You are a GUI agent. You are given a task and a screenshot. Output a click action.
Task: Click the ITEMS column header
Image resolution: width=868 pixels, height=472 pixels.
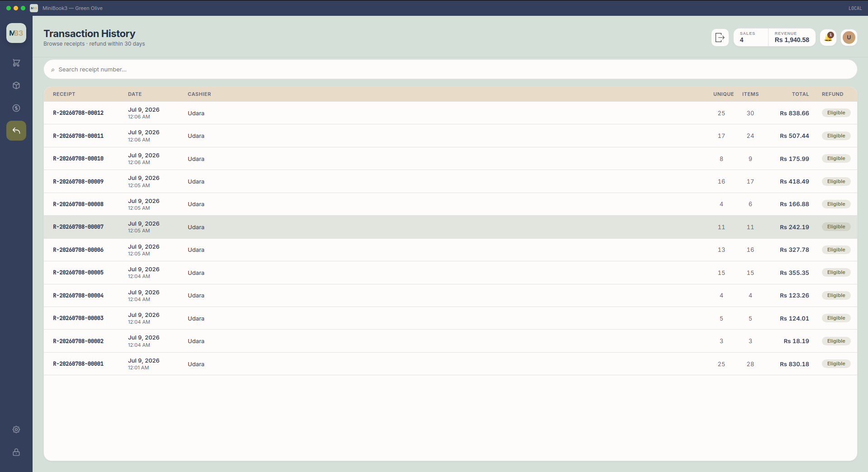[750, 94]
